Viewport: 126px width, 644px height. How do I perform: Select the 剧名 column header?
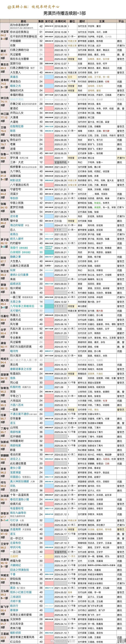click(x=24, y=21)
